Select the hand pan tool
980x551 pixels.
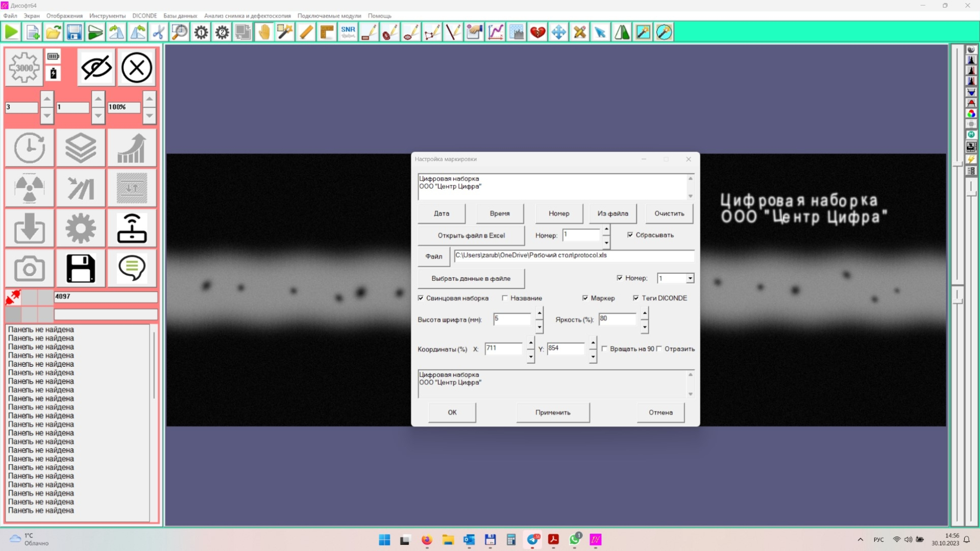(264, 32)
